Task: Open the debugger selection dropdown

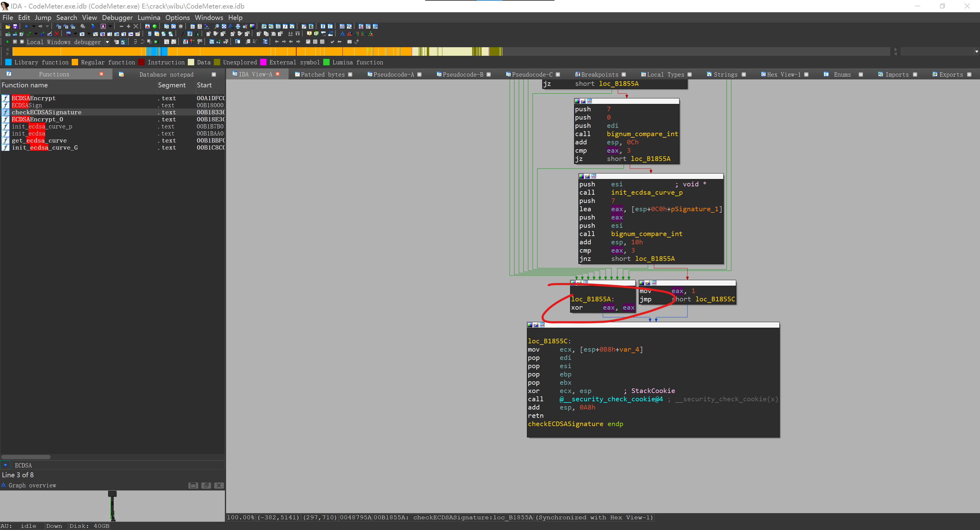Action: tap(107, 42)
